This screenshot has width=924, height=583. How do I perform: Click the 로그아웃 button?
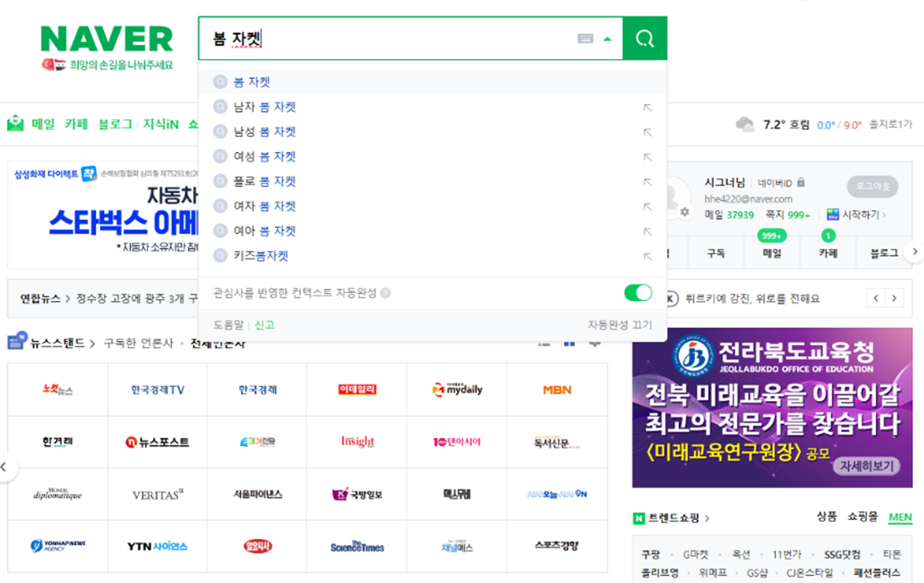[x=872, y=186]
